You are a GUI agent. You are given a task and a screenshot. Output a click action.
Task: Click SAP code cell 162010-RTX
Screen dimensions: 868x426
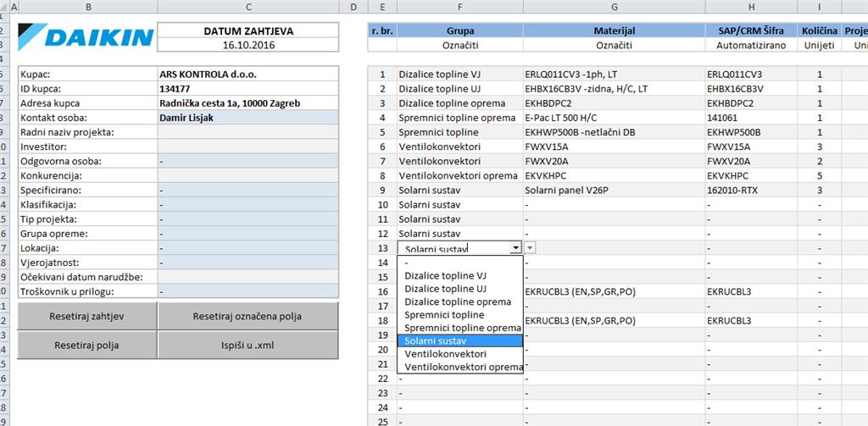tap(751, 190)
